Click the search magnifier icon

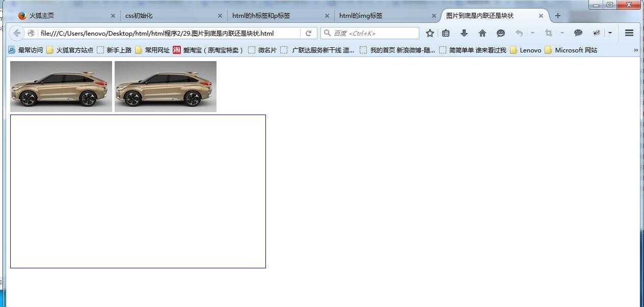[327, 33]
